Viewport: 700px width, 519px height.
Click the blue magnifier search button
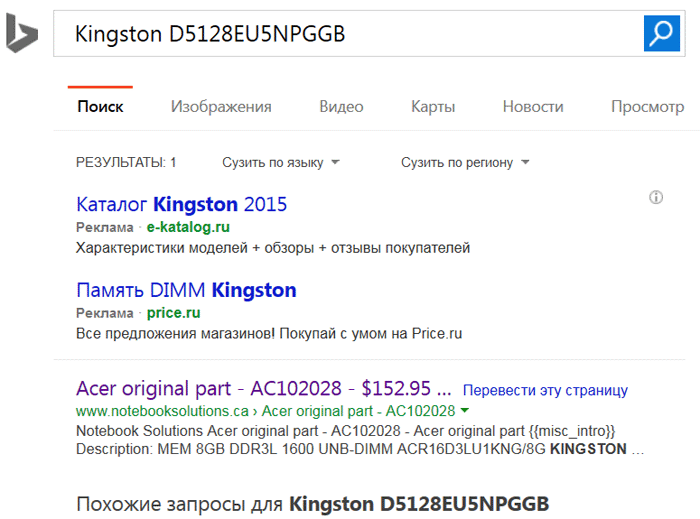click(662, 33)
